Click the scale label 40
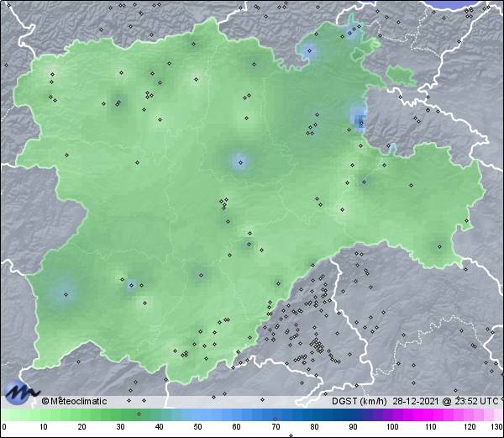Viewport: 504px width, 438px height. (x=159, y=427)
